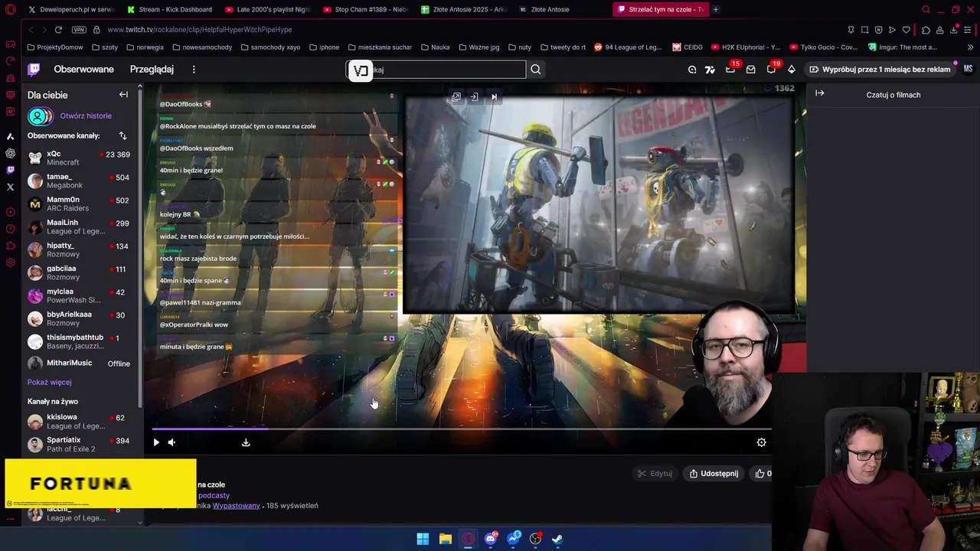Switch to Late 2000's playlist tab
This screenshot has width=980, height=551.
pyautogui.click(x=267, y=9)
